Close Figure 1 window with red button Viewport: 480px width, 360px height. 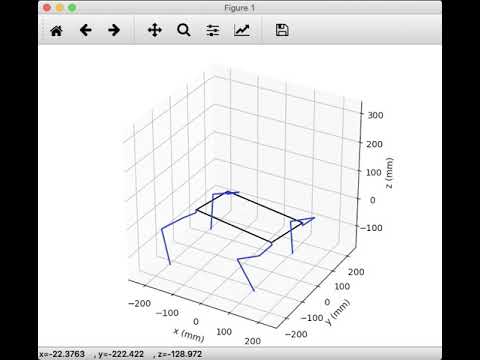click(x=47, y=8)
